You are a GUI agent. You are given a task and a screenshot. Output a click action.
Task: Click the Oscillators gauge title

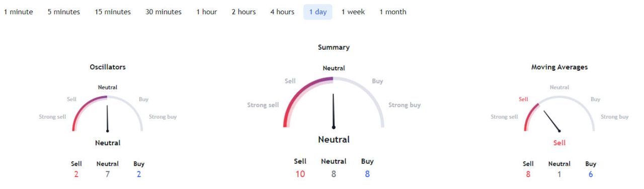[108, 67]
